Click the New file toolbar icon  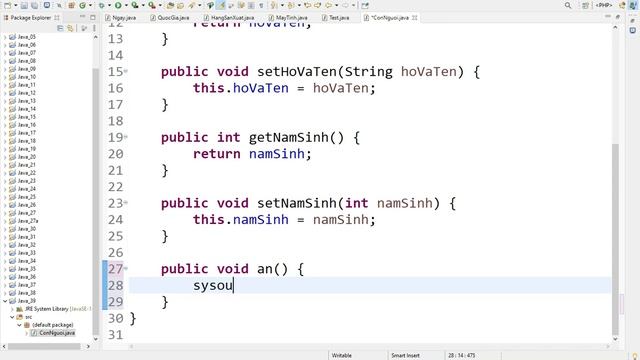pyautogui.click(x=7, y=5)
